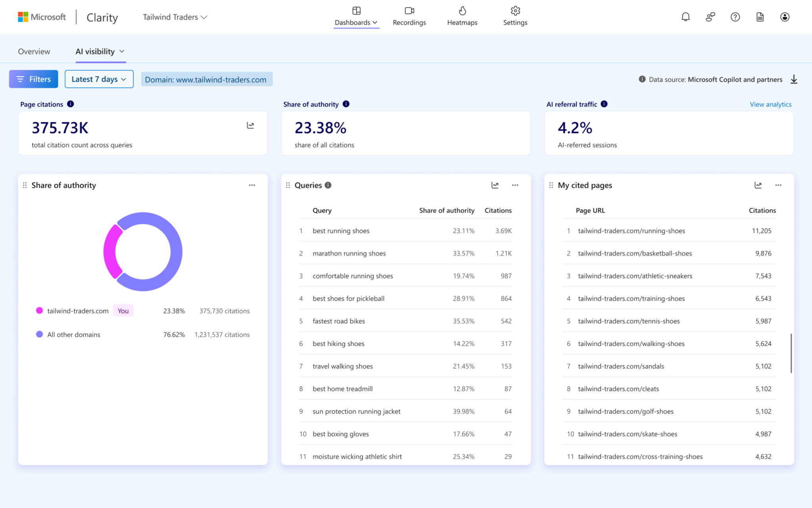
Task: Click the purple All other domains legend dot
Action: point(39,335)
